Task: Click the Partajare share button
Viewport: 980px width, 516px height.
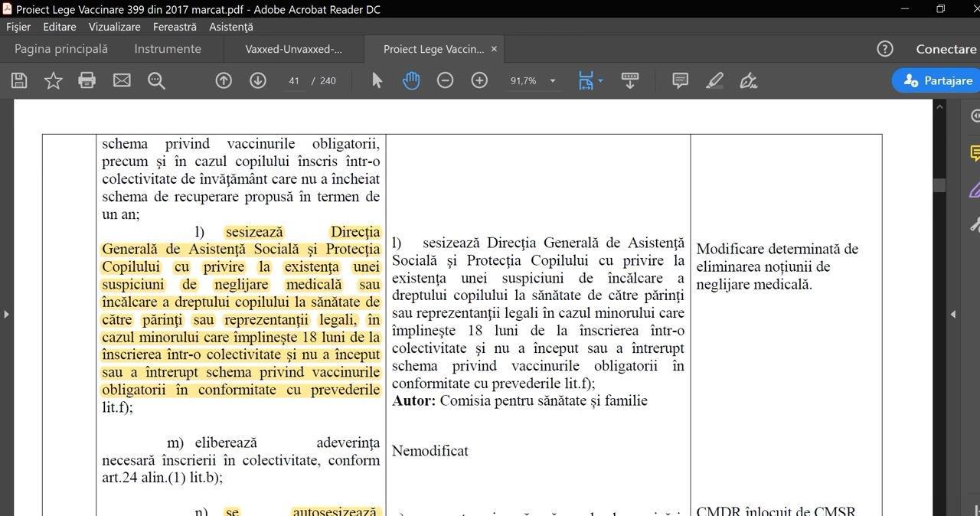Action: coord(937,80)
